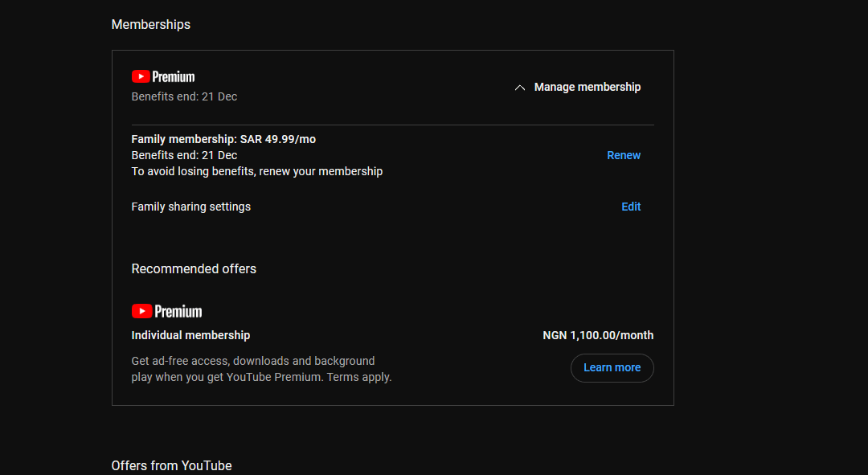868x475 pixels.
Task: Collapse the chevron beside Manage membership
Action: tap(520, 88)
